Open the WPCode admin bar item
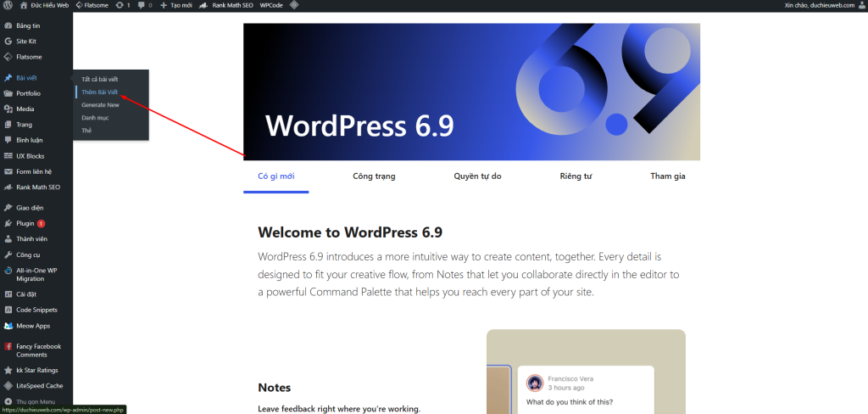The width and height of the screenshot is (868, 414). [x=272, y=5]
